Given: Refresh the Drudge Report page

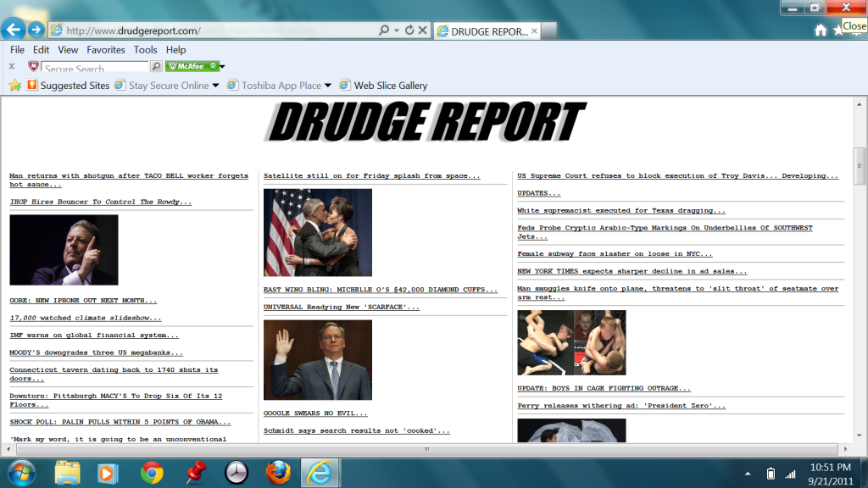Looking at the screenshot, I should [409, 30].
